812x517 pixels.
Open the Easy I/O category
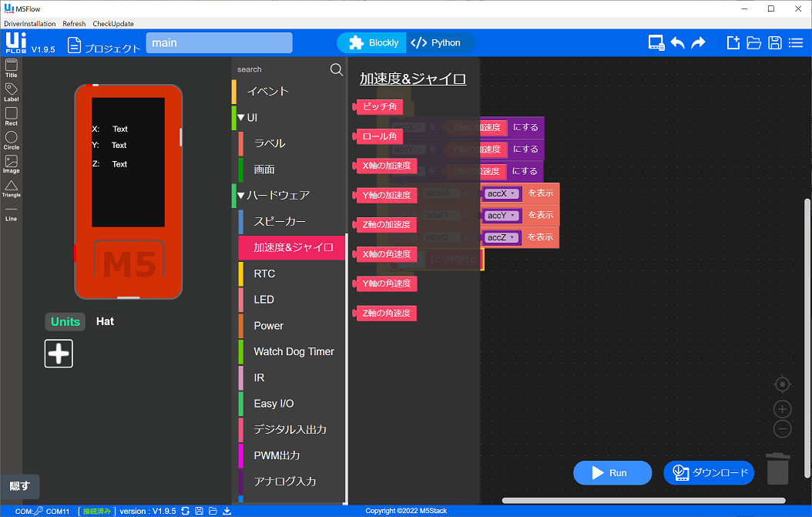pyautogui.click(x=291, y=403)
